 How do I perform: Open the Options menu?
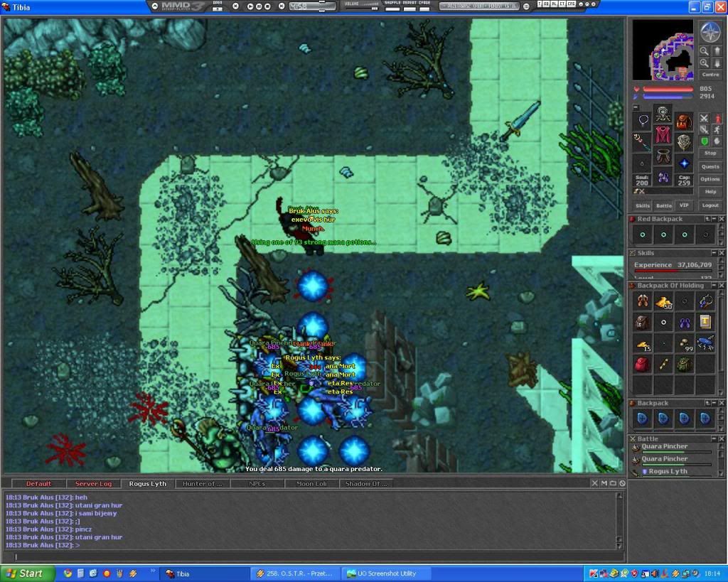pos(710,178)
